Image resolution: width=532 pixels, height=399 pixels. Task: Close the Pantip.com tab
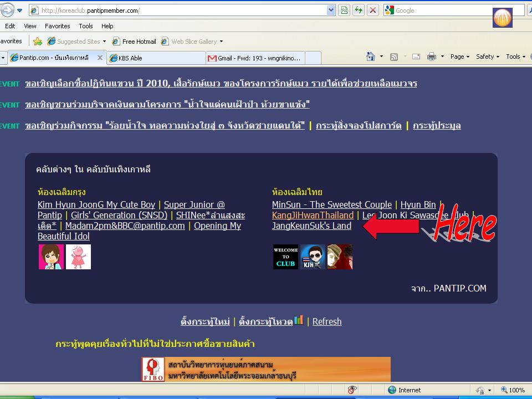pos(100,58)
